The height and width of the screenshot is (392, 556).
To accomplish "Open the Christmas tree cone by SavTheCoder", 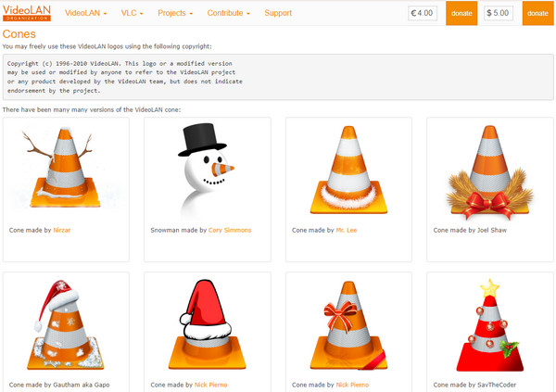I will (x=488, y=324).
